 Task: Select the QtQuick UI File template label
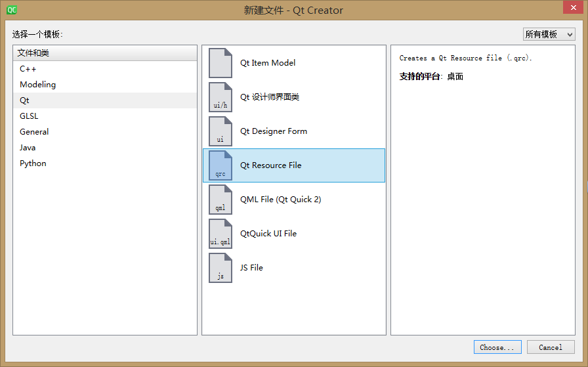coord(268,234)
